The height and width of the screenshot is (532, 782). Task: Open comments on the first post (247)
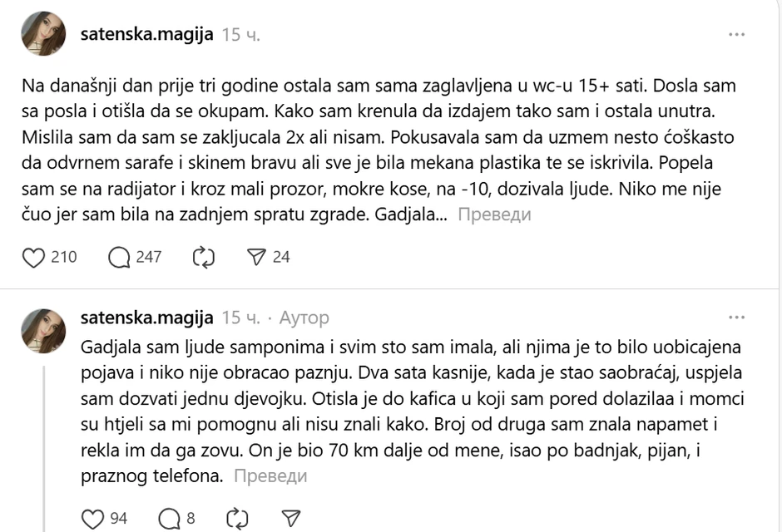pos(121,257)
